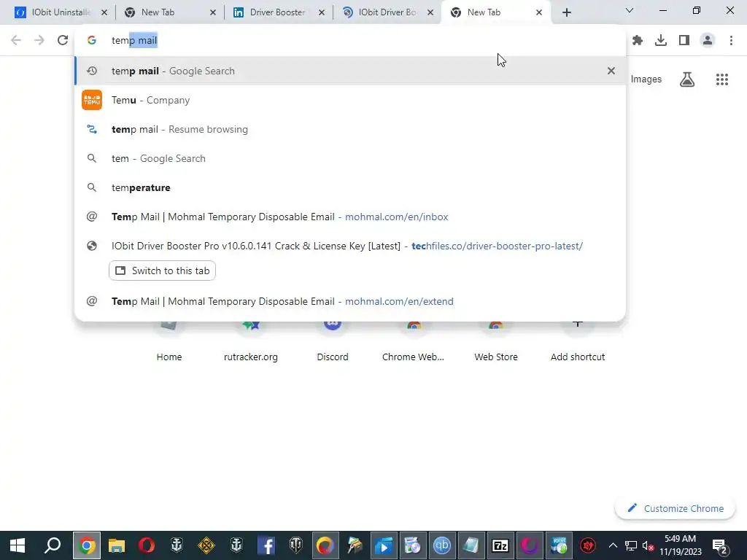Screen dimensions: 747x560
Task: Switch to the second New Tab
Action: [x=495, y=12]
